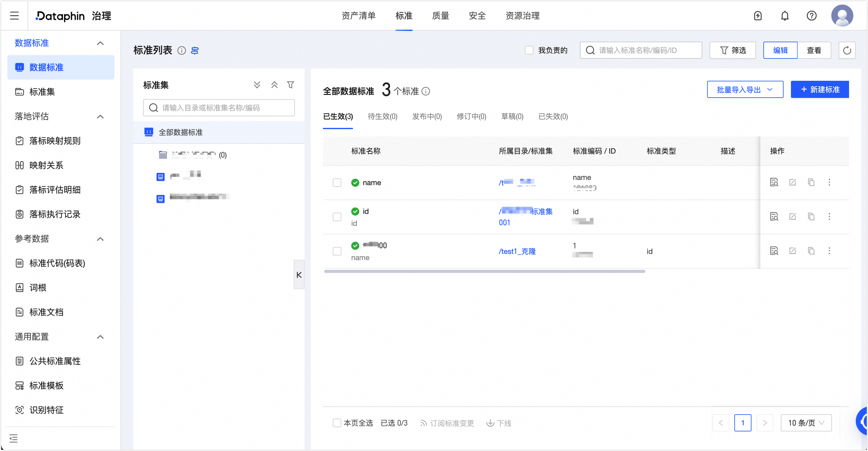Click the info icon beside 标准列表
Viewport: 868px width, 451px height.
[181, 50]
